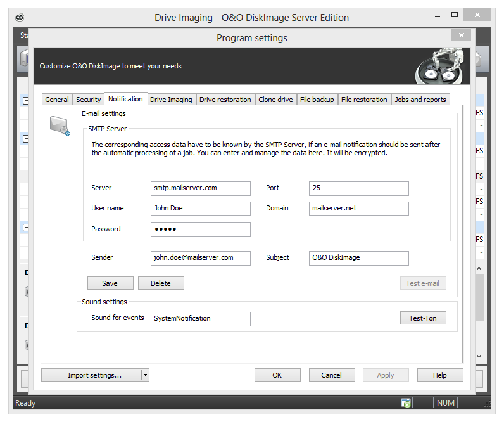This screenshot has height=424, width=504.
Task: Open the Drive Imaging tab
Action: [x=171, y=100]
